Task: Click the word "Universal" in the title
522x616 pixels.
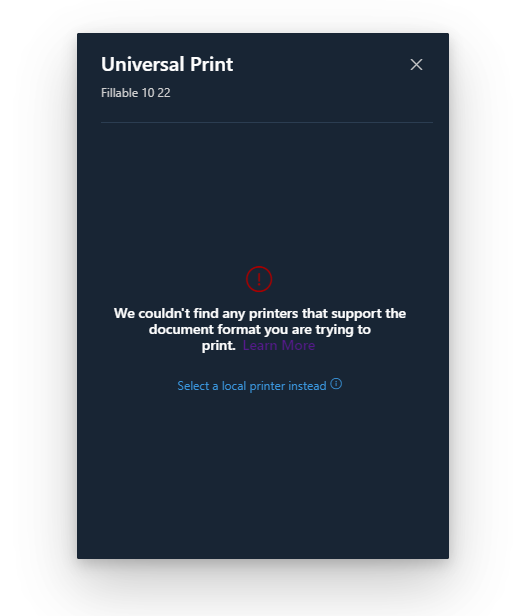Action: point(143,64)
